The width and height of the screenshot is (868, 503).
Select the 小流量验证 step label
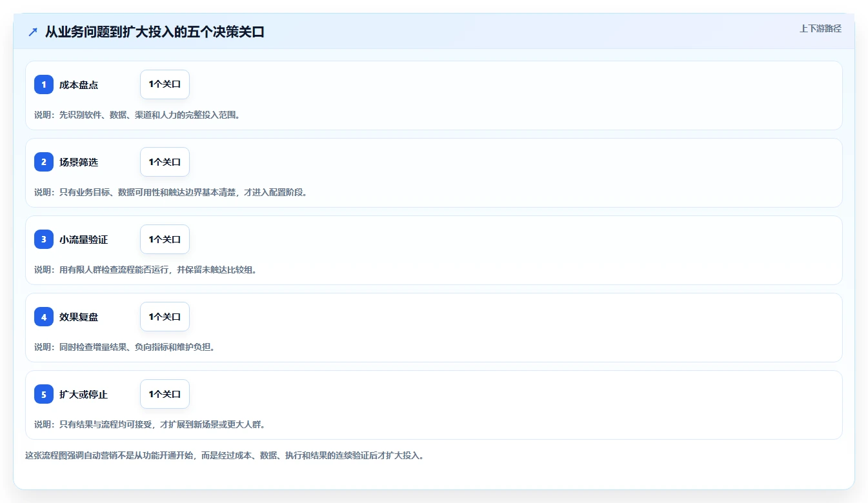(83, 239)
